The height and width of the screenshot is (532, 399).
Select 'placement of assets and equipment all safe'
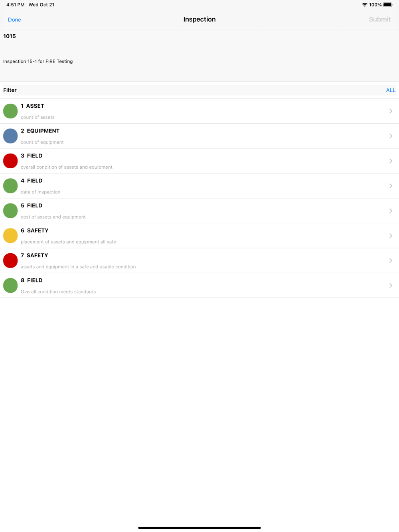tap(68, 242)
